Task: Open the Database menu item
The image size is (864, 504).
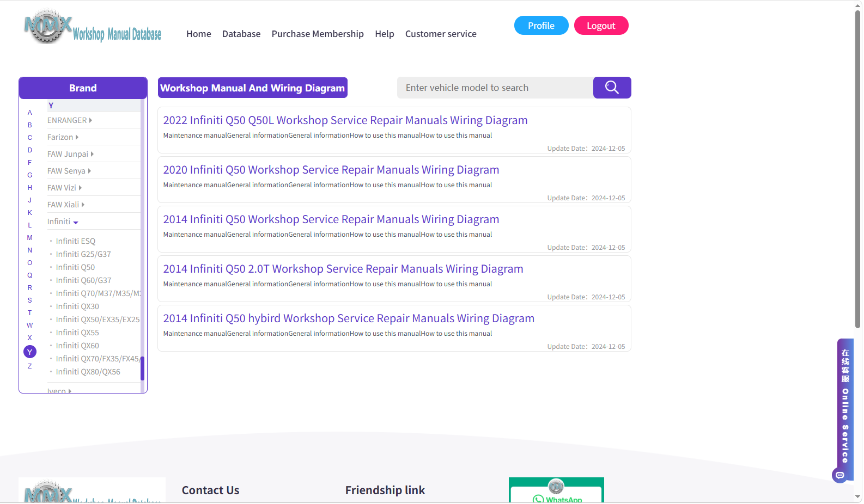Action: [241, 34]
